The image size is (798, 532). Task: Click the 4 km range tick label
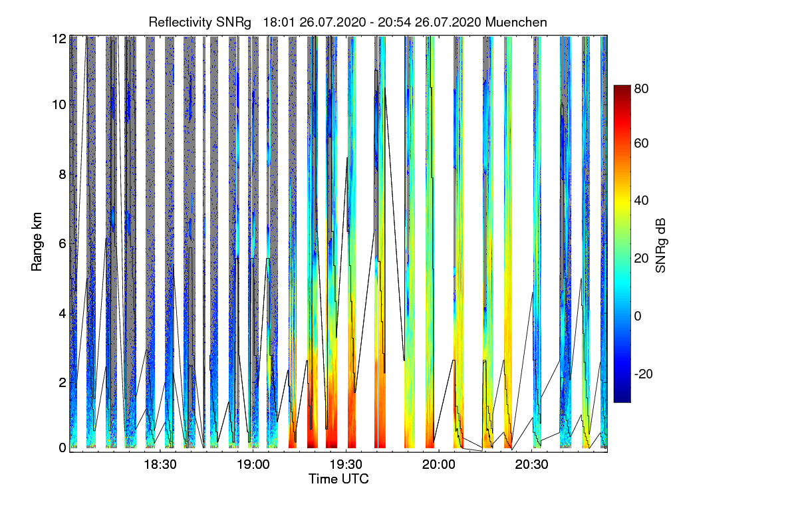[x=63, y=313]
